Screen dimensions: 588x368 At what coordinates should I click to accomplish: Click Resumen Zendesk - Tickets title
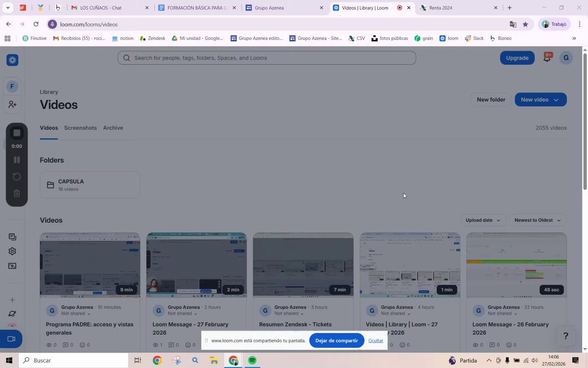296,324
